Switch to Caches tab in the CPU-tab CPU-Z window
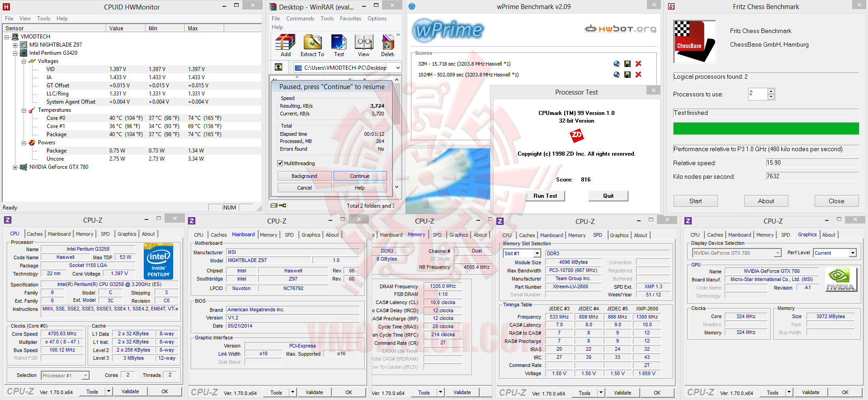 [x=35, y=234]
